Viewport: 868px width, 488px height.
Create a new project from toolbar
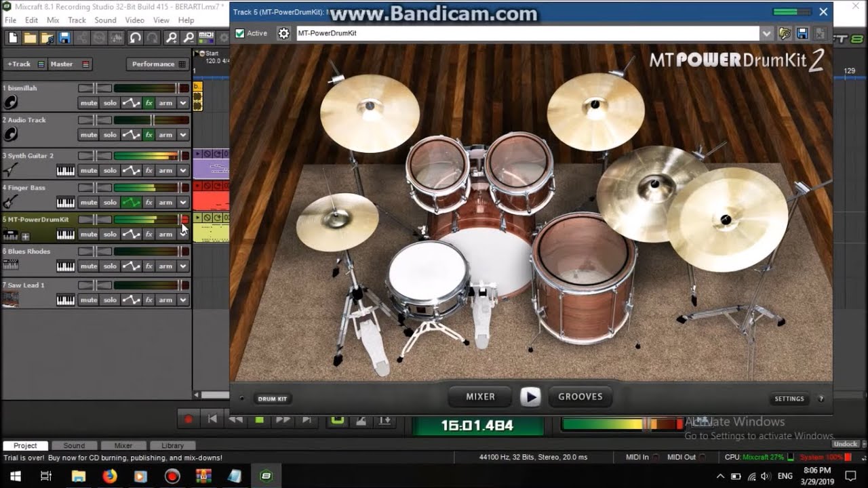pos(12,37)
